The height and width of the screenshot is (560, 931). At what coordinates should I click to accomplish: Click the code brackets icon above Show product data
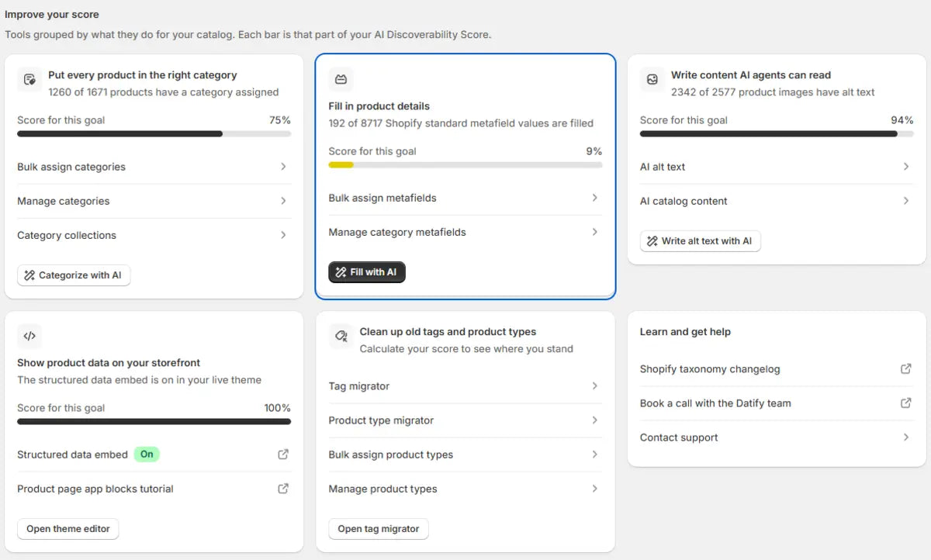click(x=29, y=336)
